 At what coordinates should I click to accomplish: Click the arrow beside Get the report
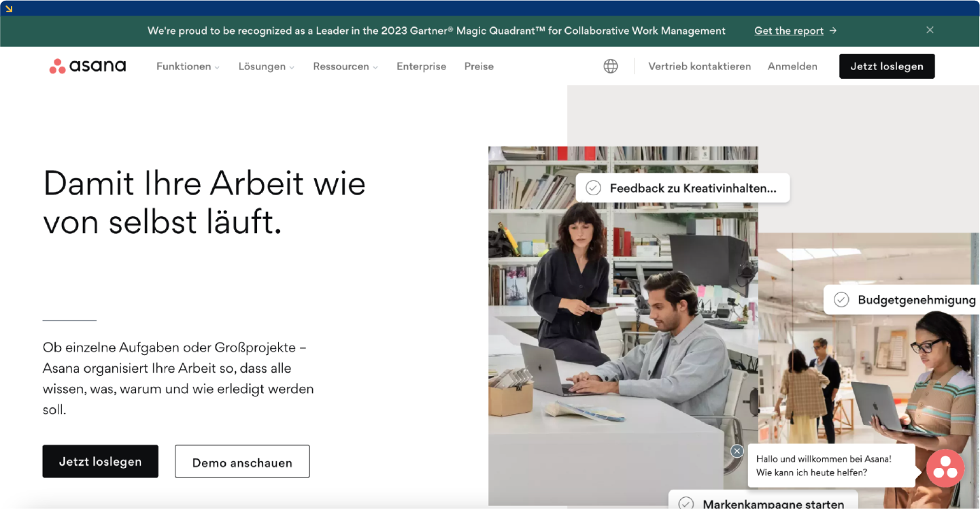(833, 31)
